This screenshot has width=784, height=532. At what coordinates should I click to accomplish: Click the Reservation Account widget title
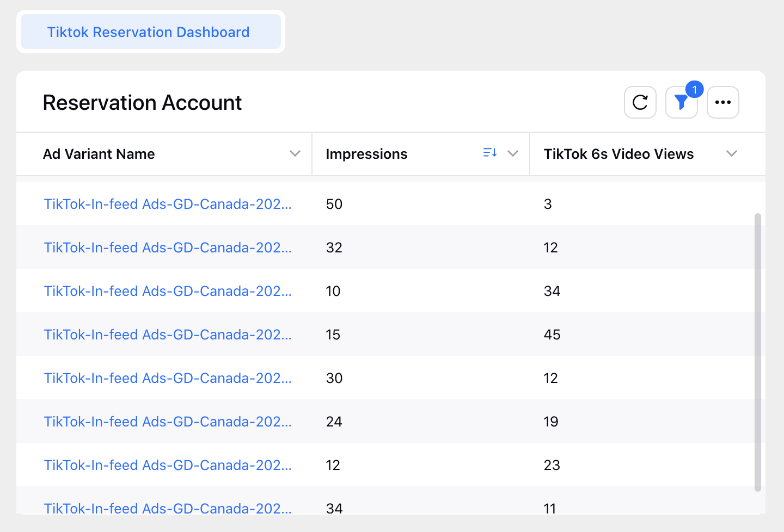[142, 102]
